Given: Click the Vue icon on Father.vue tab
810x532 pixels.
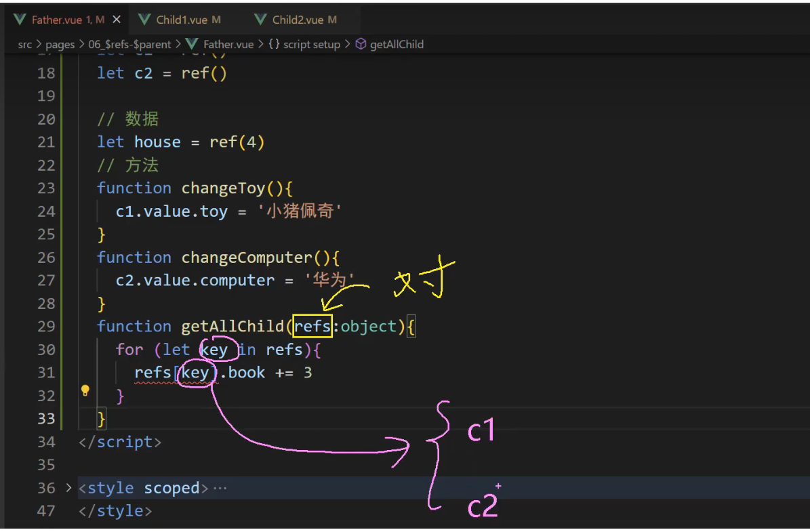Looking at the screenshot, I should [20, 20].
